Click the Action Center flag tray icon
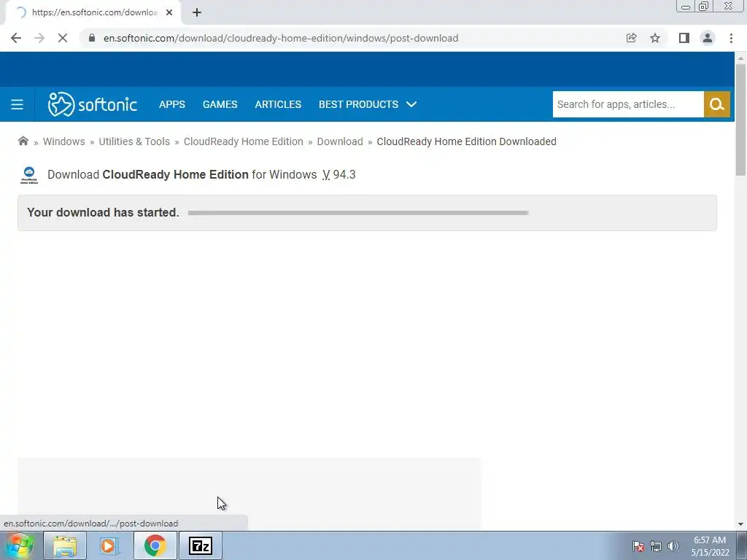The height and width of the screenshot is (560, 747). 638,546
